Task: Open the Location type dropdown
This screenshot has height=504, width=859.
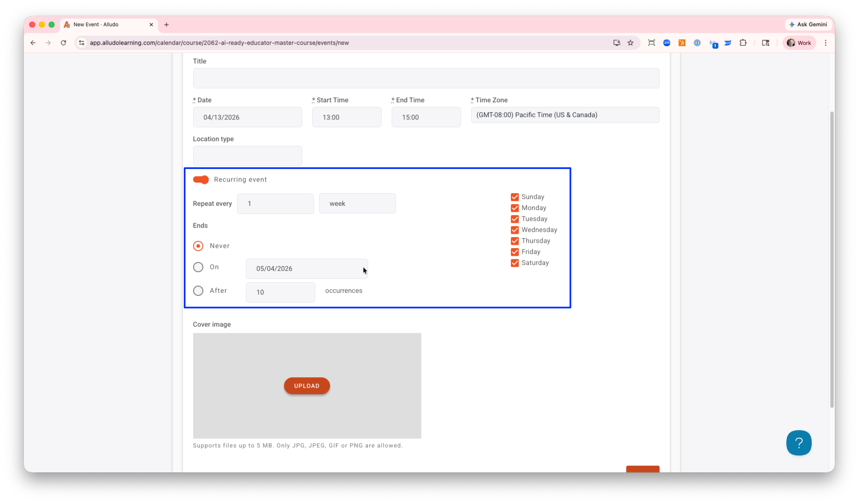Action: [247, 156]
